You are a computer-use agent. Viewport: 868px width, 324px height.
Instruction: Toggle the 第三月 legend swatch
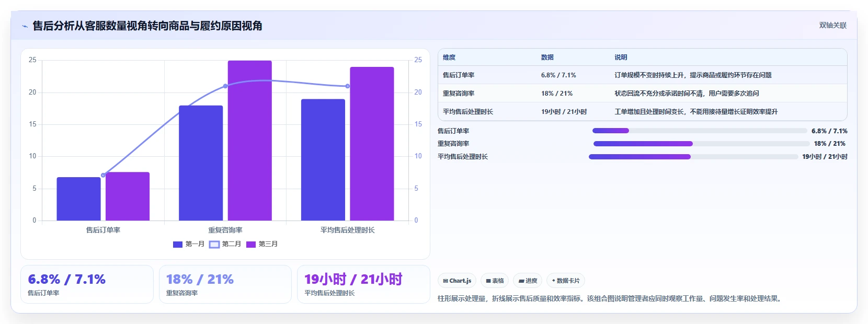point(251,244)
